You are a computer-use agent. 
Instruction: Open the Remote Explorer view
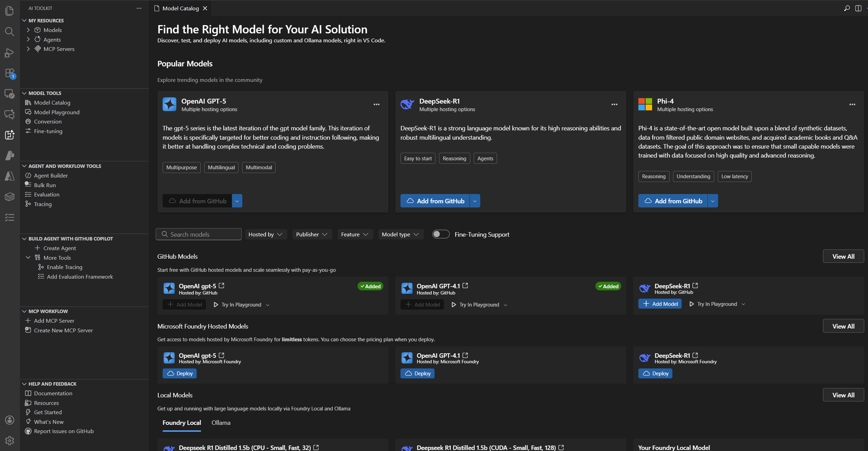[x=9, y=94]
